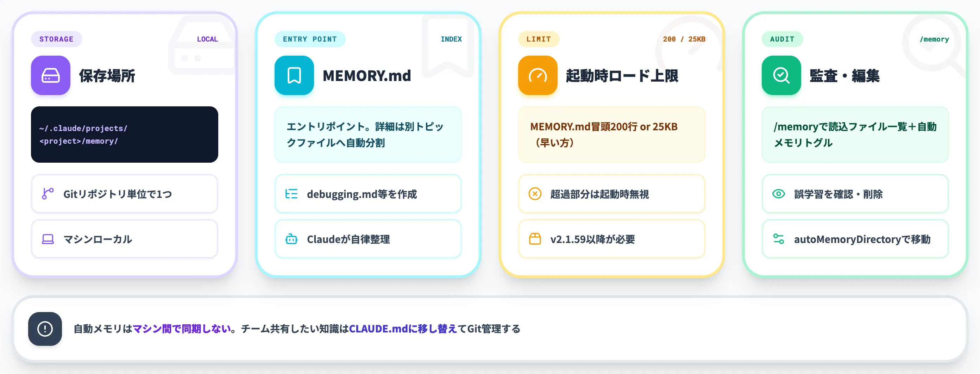The height and width of the screenshot is (374, 980).
Task: Click the ENTRY POINT badge
Action: tap(310, 39)
